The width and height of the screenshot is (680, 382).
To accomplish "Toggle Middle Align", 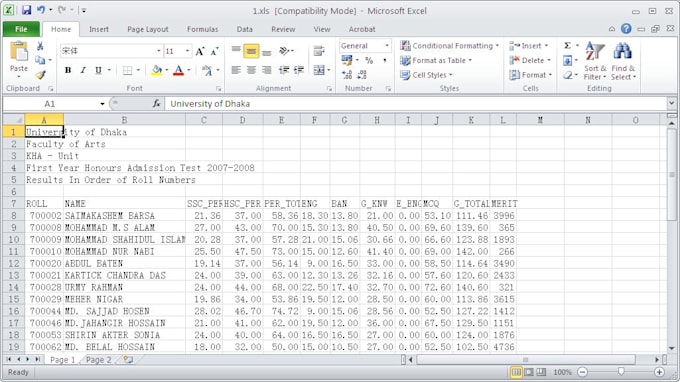I will (251, 51).
